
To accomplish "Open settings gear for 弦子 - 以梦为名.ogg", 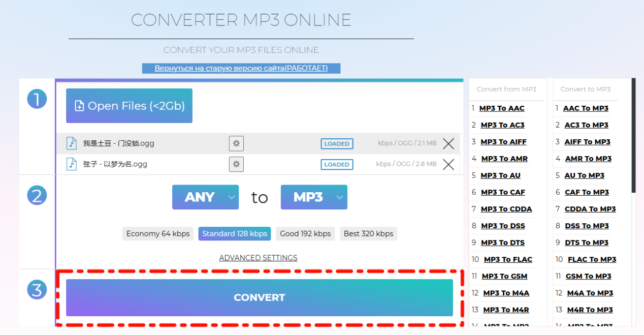I will pyautogui.click(x=236, y=164).
